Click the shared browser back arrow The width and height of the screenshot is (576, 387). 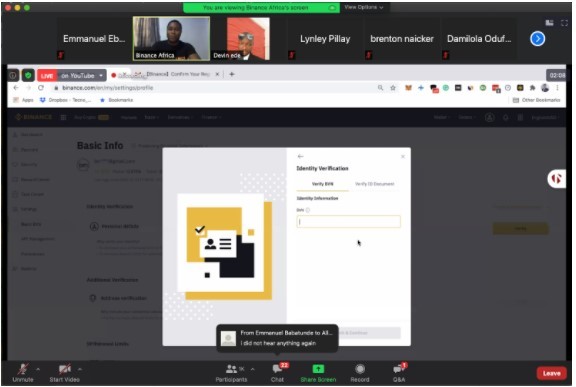pyautogui.click(x=16, y=88)
